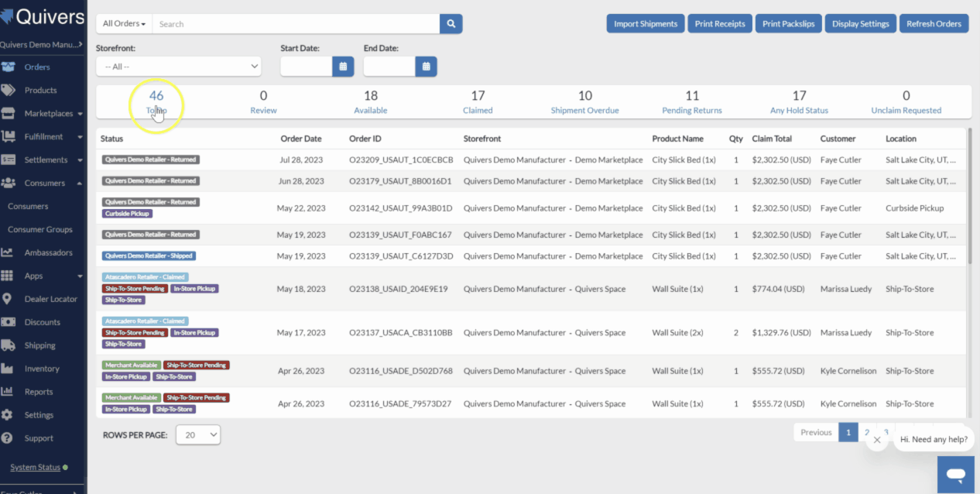Open Storefront selection dropdown
980x494 pixels.
click(178, 67)
